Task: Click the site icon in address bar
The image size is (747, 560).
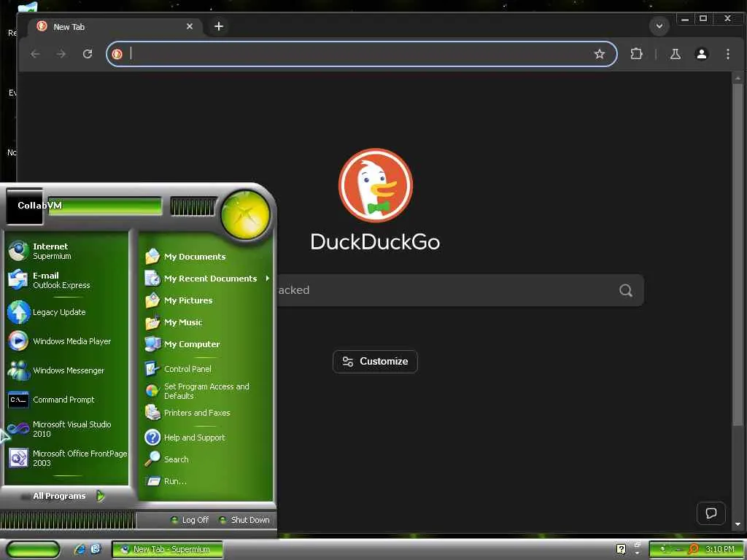Action: click(x=117, y=54)
